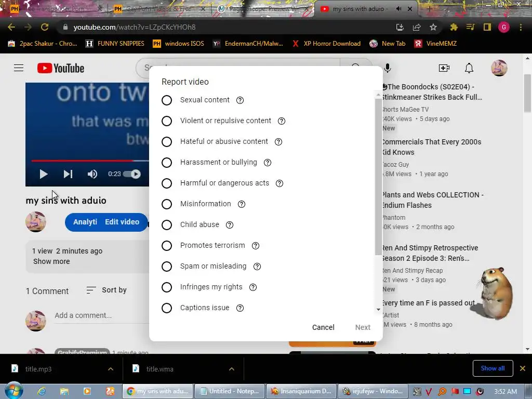
Task: Open the windows ISOS bookmark
Action: point(179,44)
